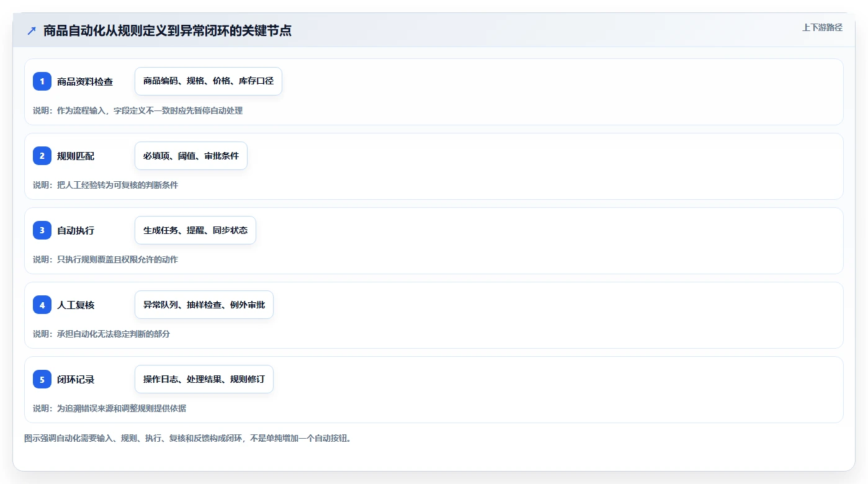
Task: Click the 闭环记录 step title
Action: pyautogui.click(x=76, y=379)
